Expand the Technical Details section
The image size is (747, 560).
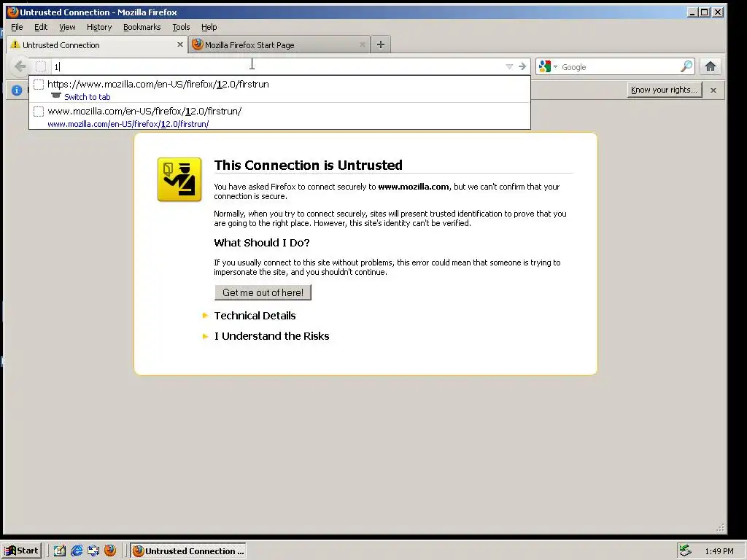255,315
